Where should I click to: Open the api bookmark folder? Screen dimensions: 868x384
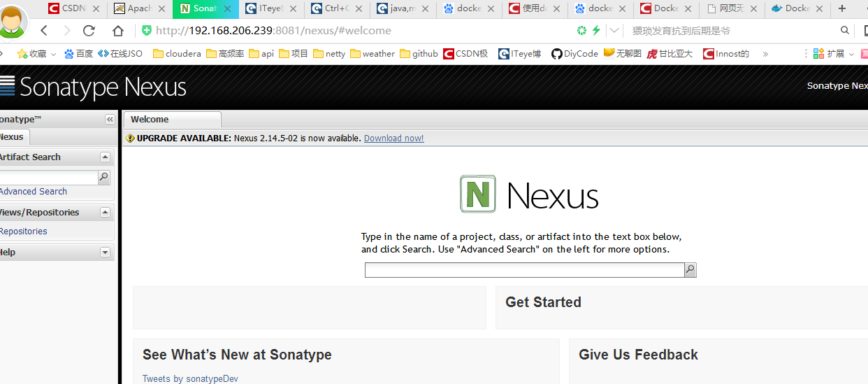(261, 54)
